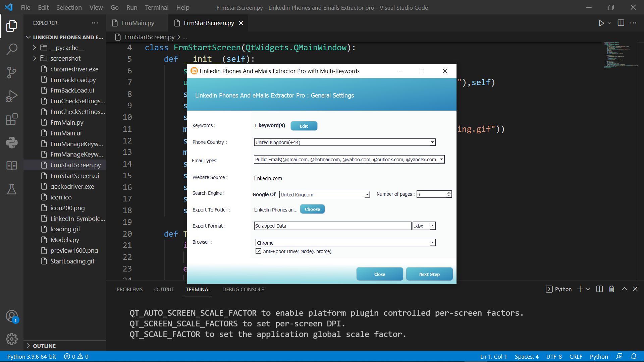Toggle Anti-Robot Driver Mode checkbox
The height and width of the screenshot is (362, 644).
tap(258, 251)
